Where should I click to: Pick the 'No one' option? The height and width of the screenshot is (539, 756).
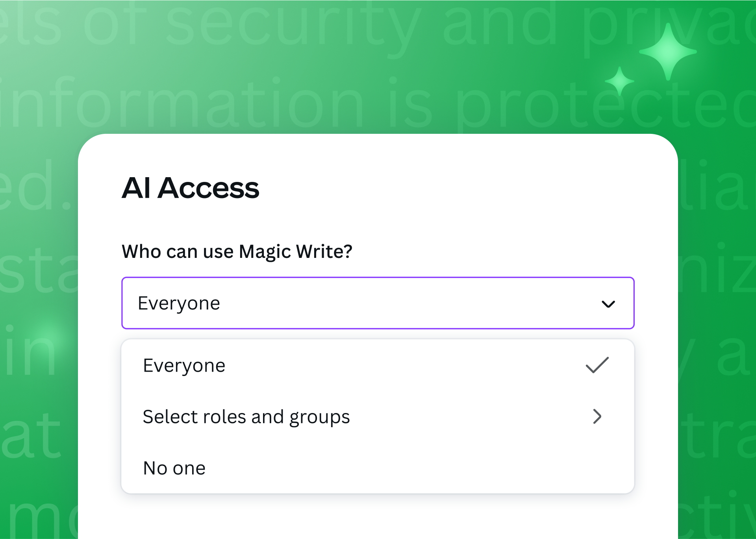[174, 468]
